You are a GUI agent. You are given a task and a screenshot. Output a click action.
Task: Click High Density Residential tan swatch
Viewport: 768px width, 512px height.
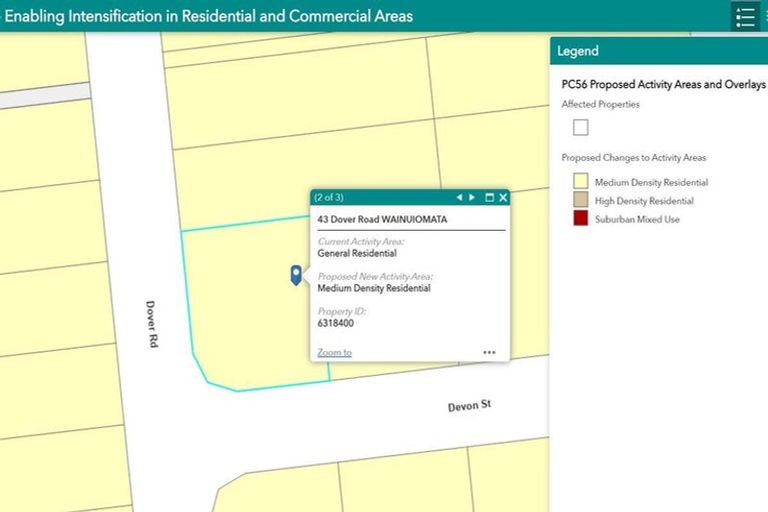pos(580,200)
